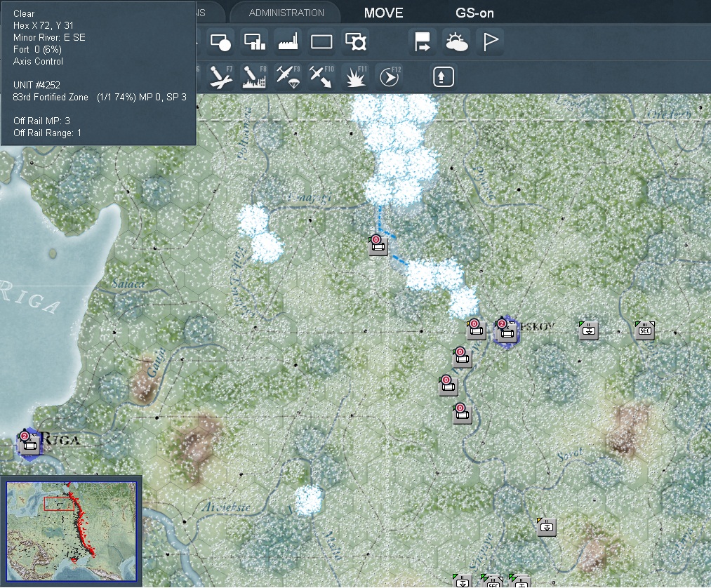
Task: Click the white flag toolbar icon
Action: point(489,41)
